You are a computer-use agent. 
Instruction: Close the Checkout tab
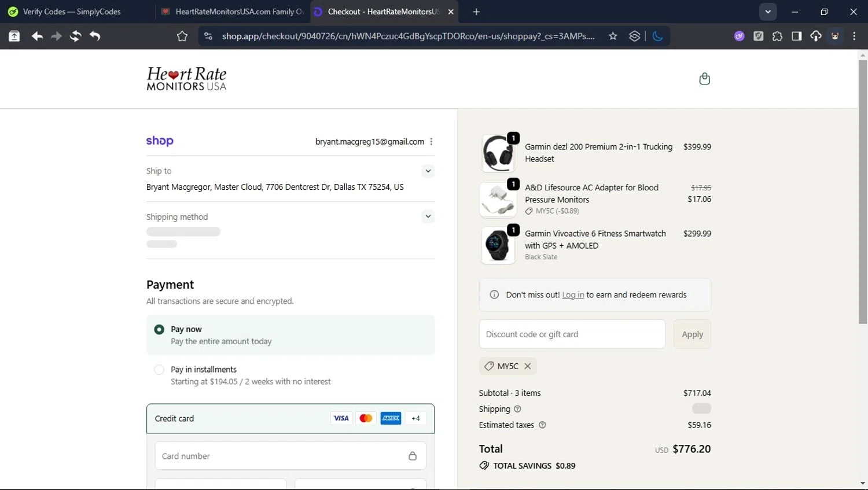coord(451,12)
